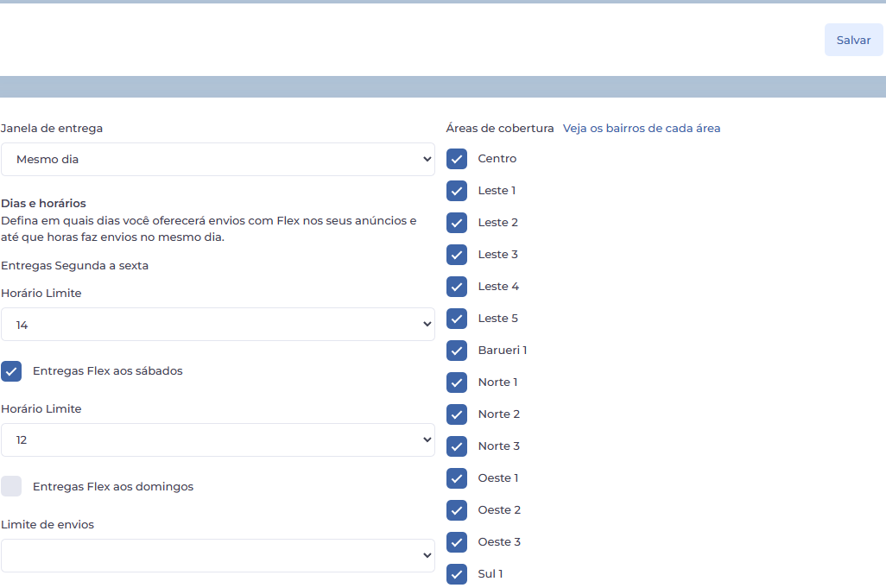The image size is (886, 588).
Task: Disable the Oeste 3 coverage checkbox
Action: coord(457,542)
